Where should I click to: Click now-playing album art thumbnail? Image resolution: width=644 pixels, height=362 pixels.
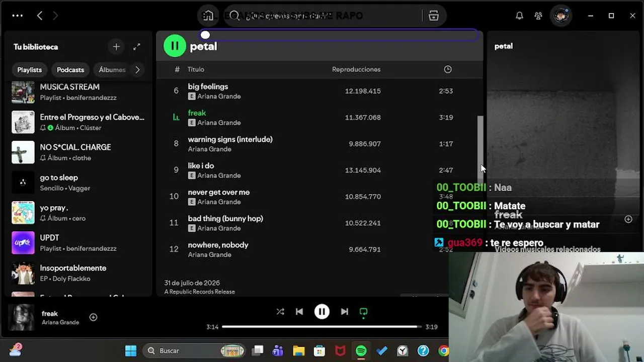point(22,318)
